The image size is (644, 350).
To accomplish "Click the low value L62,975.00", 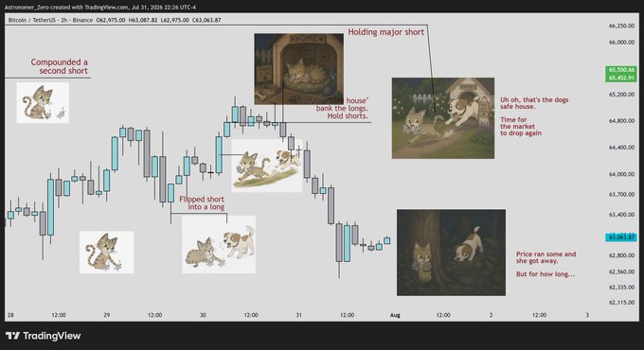I will 174,20.
